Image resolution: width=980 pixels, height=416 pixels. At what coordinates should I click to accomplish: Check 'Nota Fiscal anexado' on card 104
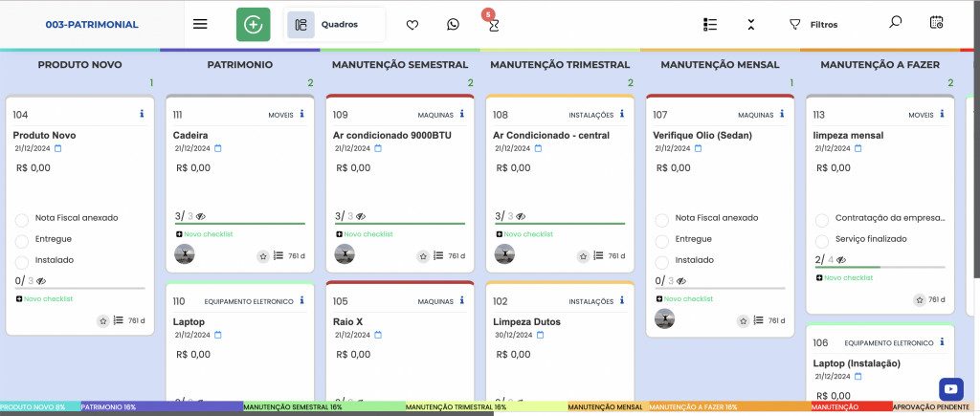click(21, 218)
